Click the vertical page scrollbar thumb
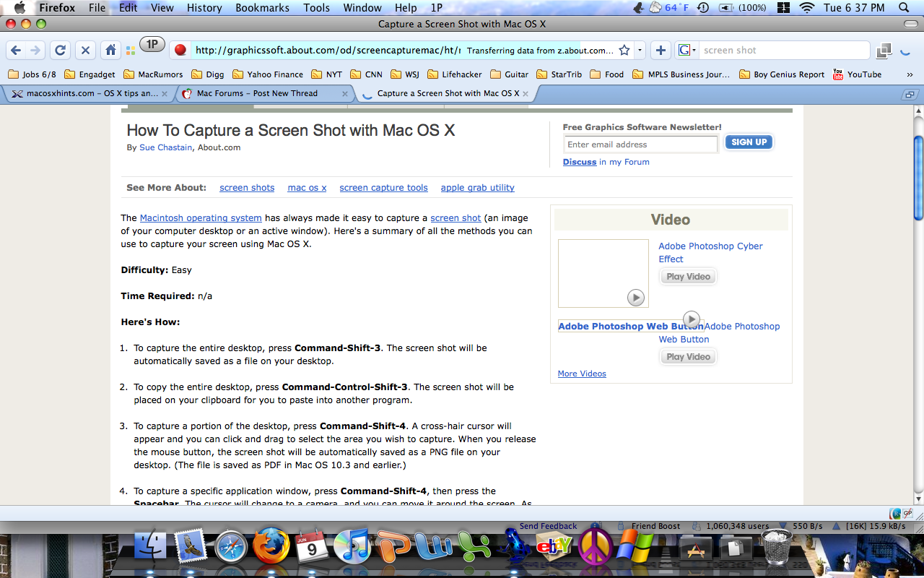924x578 pixels. coord(918,177)
